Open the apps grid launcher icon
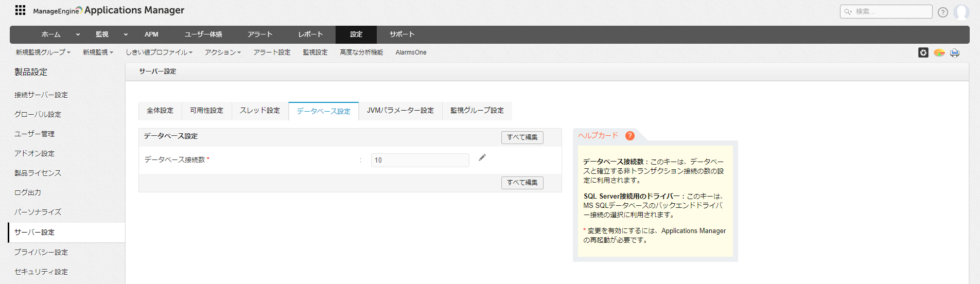This screenshot has width=980, height=284. point(20,10)
